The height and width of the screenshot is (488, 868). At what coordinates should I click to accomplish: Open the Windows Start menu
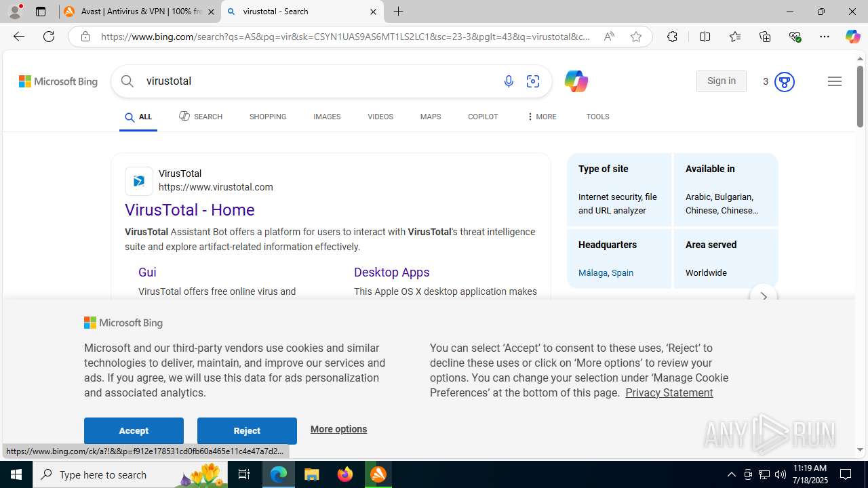coord(16,474)
